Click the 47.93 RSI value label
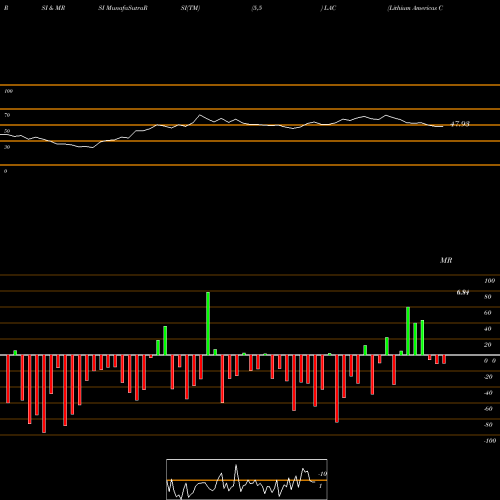Screen dimensions: 500x500 (x=460, y=124)
